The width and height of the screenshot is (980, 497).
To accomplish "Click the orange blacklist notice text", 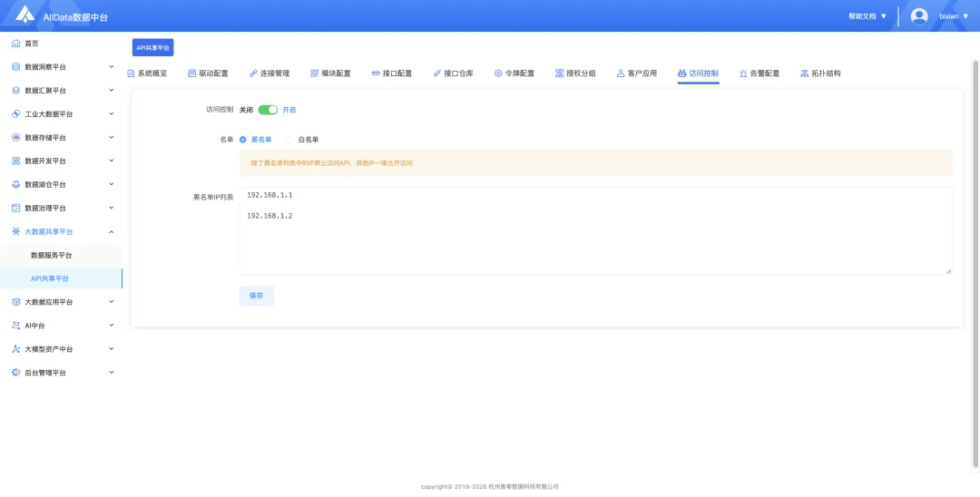I will coord(332,163).
